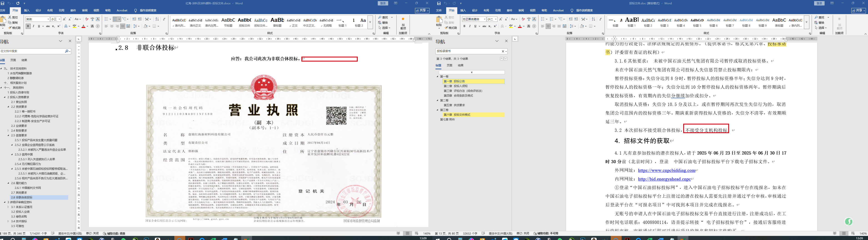Image resolution: width=868 pixels, height=240 pixels.
Task: Click the add-ins (加载项) icon in the left window
Action: [403, 24]
